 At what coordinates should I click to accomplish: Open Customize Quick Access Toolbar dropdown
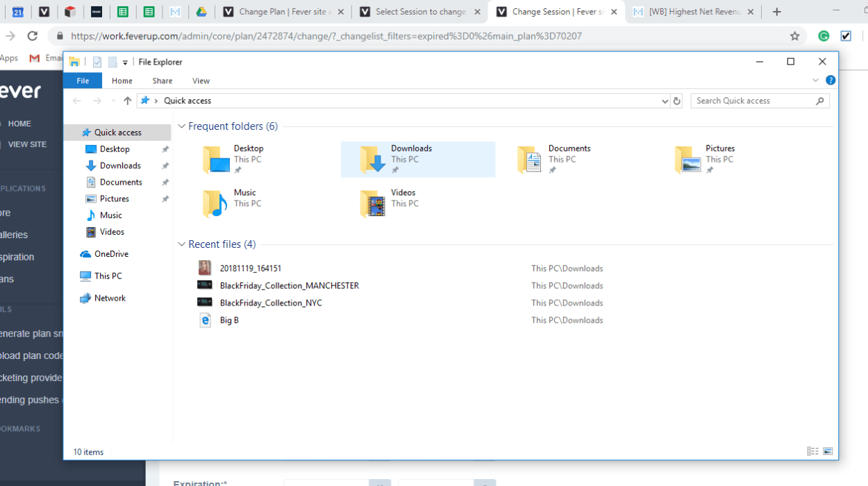[125, 62]
